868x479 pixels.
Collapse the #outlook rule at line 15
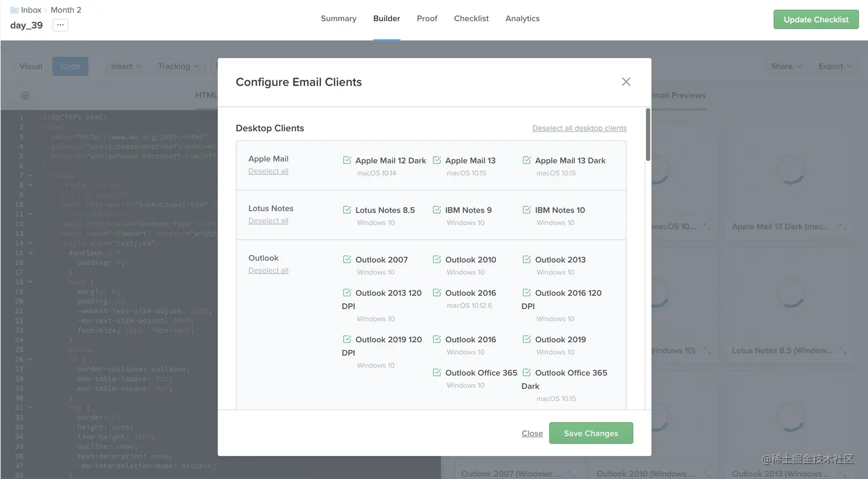click(30, 253)
